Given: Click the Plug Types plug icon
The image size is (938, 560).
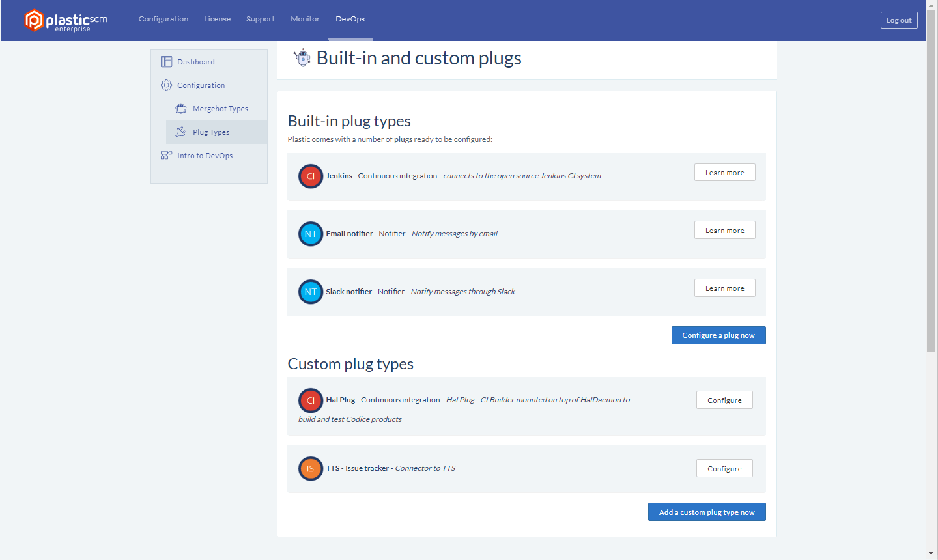Looking at the screenshot, I should tap(181, 132).
